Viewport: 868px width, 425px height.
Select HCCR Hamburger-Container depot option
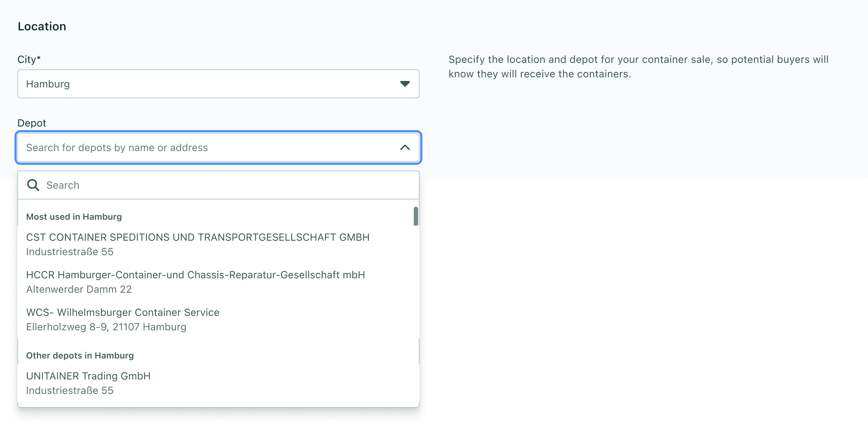pyautogui.click(x=218, y=282)
